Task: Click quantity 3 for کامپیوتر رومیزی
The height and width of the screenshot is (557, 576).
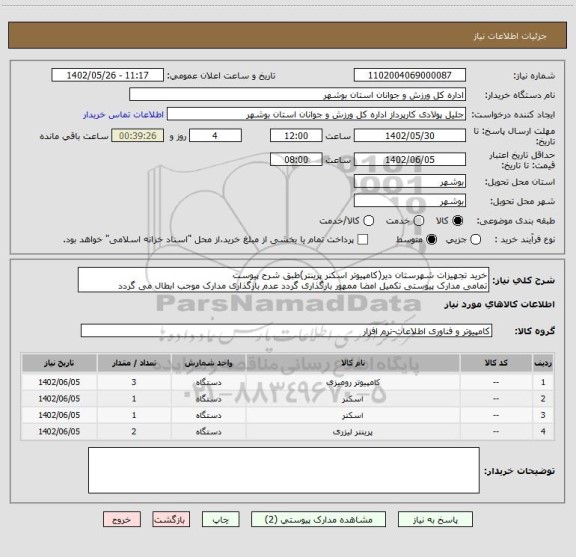Action: click(134, 382)
